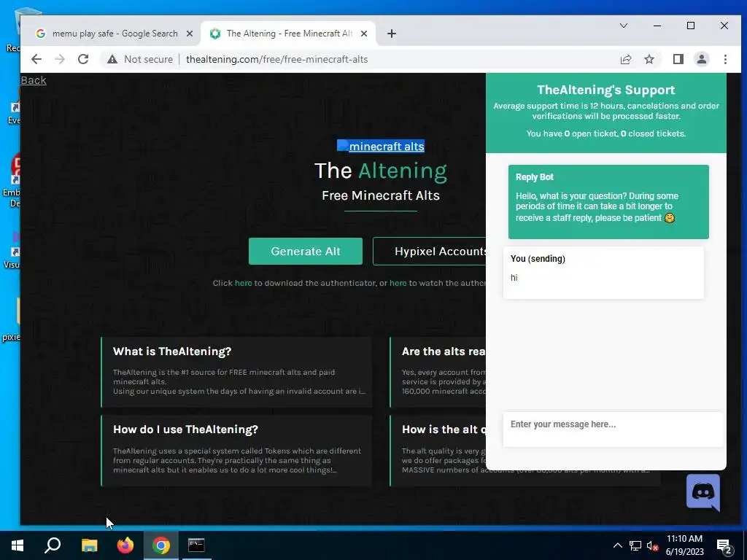Screen dimensions: 747x560
Task: Select The Altening Free Minecraft Alts tab
Action: click(289, 34)
